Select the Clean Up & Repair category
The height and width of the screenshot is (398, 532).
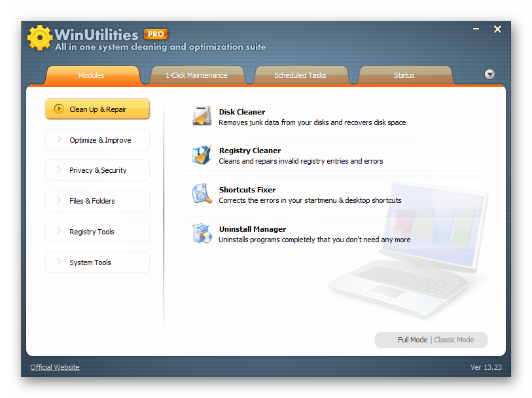point(98,109)
